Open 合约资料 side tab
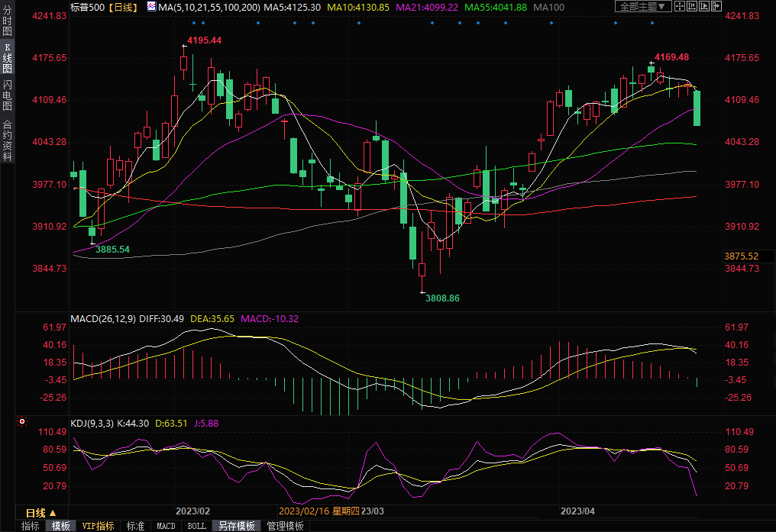The image size is (776, 532). click(7, 140)
